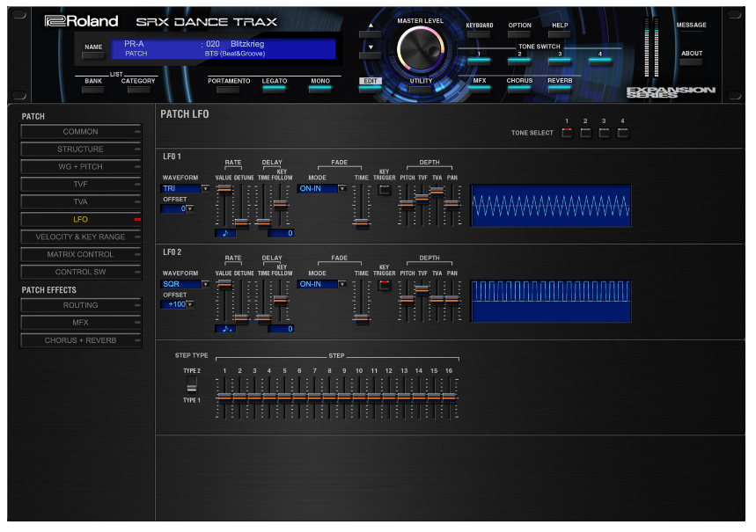Open the Control SW page
The width and height of the screenshot is (756, 532).
[x=80, y=272]
